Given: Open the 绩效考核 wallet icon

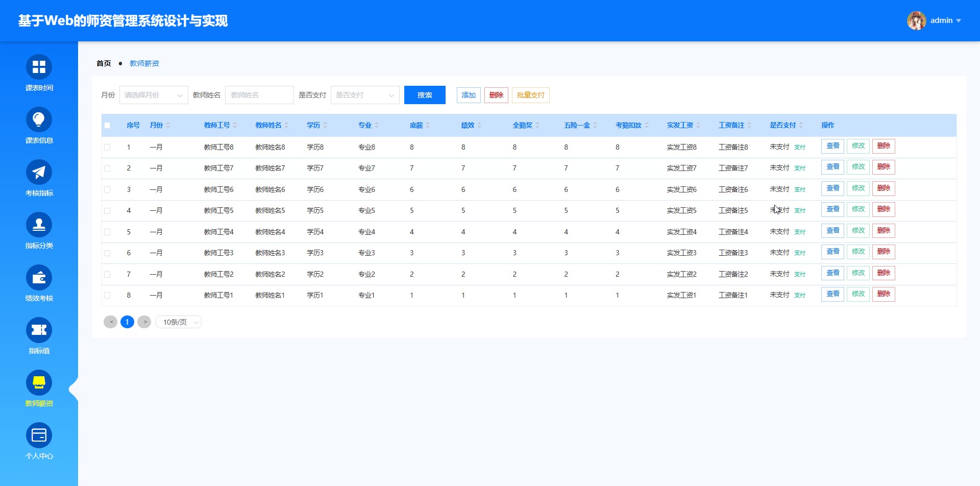Looking at the screenshot, I should coord(39,278).
